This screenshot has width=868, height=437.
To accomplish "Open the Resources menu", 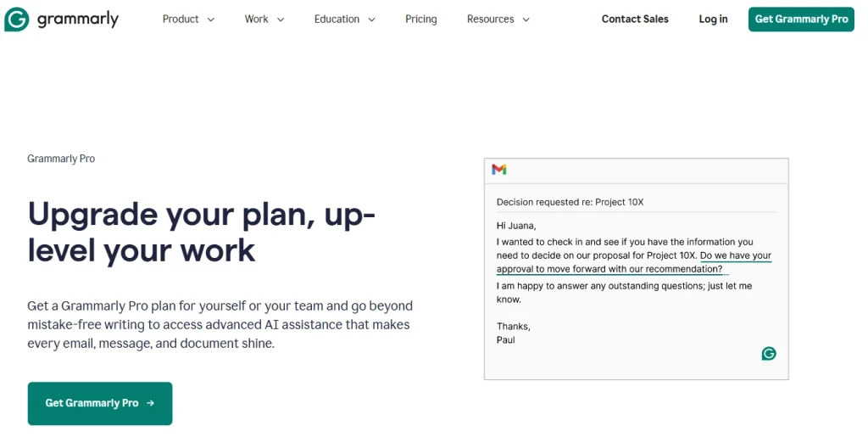I will click(x=491, y=20).
